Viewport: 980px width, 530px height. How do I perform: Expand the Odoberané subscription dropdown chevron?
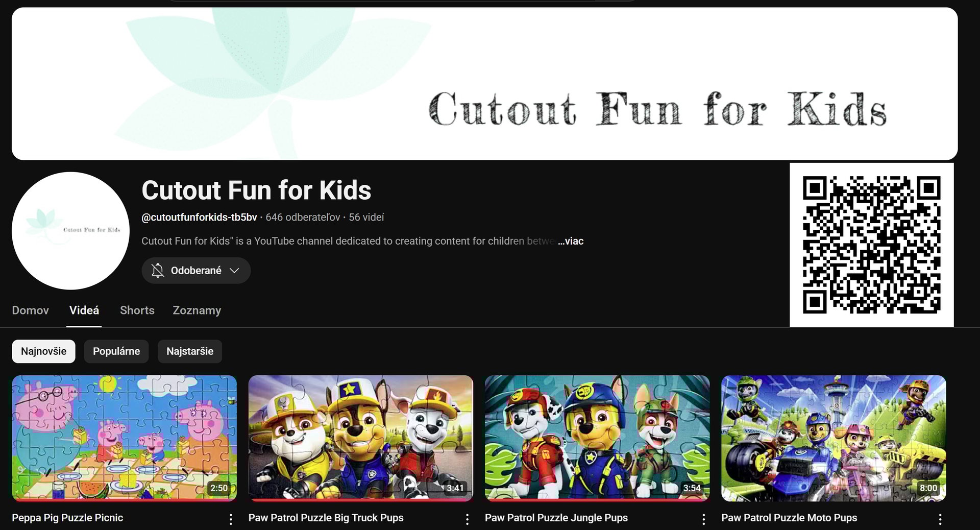point(234,271)
